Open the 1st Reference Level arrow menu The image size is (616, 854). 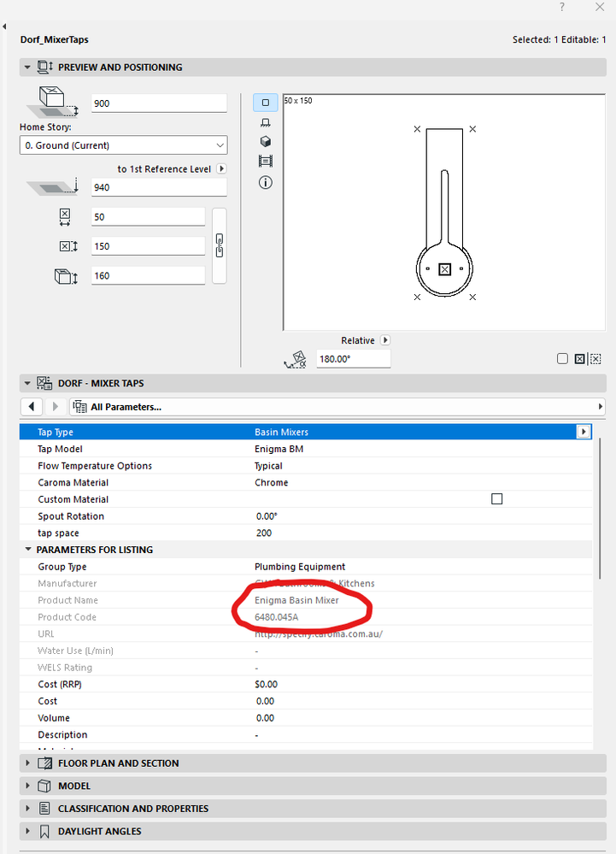tap(221, 169)
